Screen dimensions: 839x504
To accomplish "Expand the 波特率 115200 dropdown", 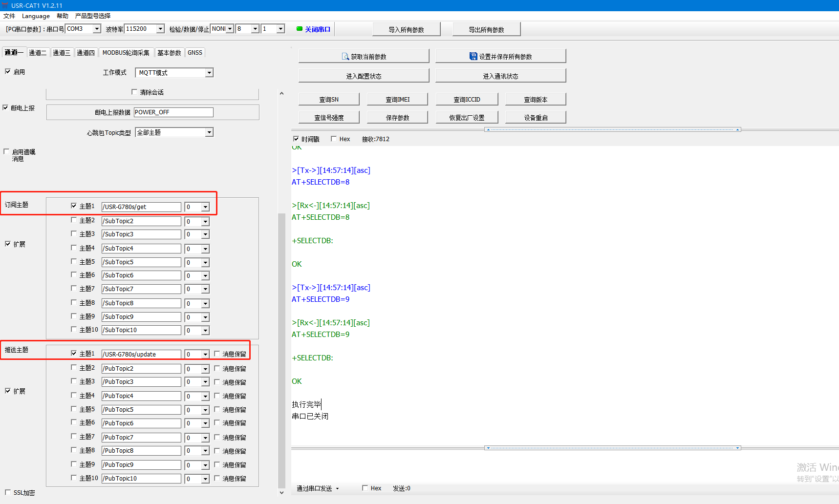I will tap(160, 29).
